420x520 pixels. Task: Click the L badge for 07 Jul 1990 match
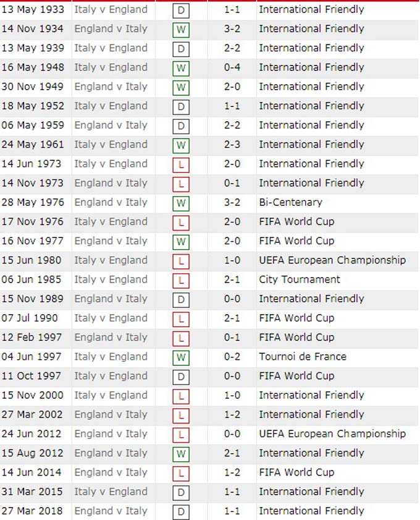181,319
